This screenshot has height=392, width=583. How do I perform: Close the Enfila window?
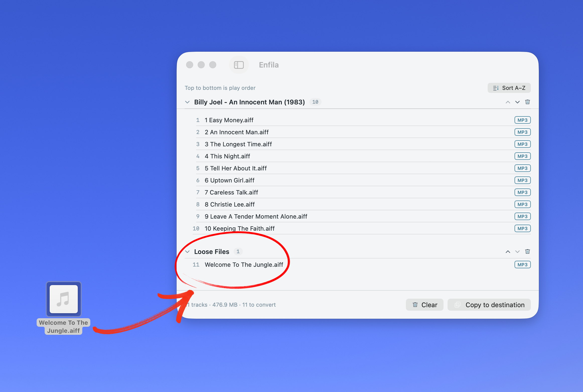(x=190, y=65)
